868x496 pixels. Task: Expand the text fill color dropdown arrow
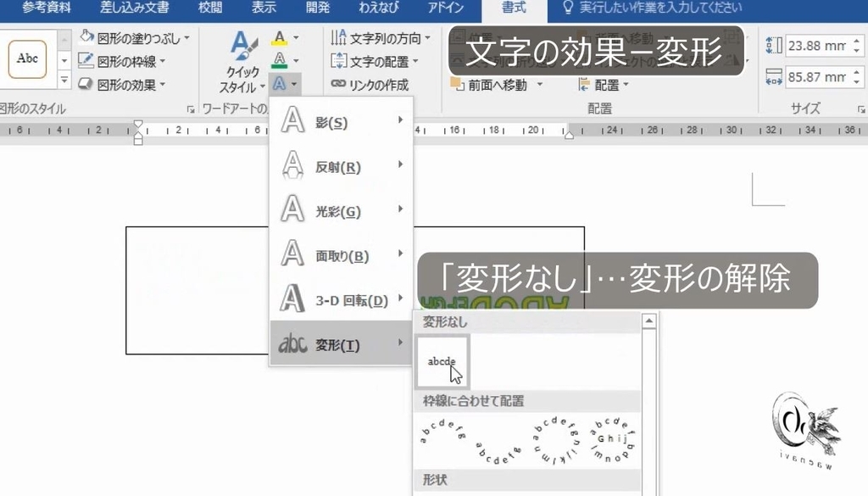click(x=296, y=38)
